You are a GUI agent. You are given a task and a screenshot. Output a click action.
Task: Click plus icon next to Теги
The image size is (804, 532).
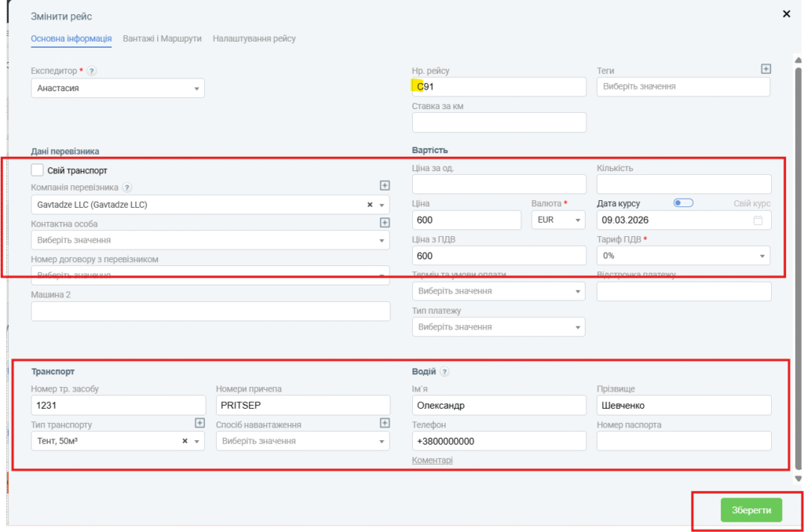(766, 69)
